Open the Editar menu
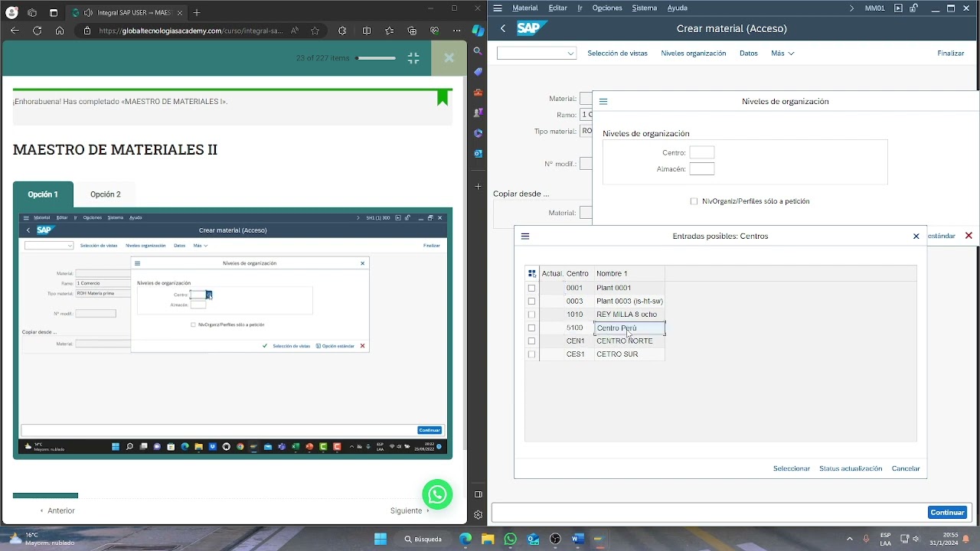Viewport: 980px width, 551px height. [x=557, y=8]
